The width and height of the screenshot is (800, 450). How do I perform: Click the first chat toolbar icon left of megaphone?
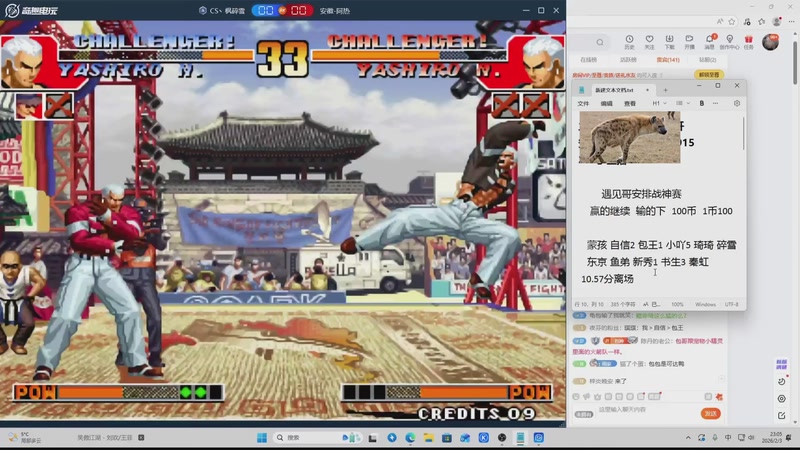(576, 396)
